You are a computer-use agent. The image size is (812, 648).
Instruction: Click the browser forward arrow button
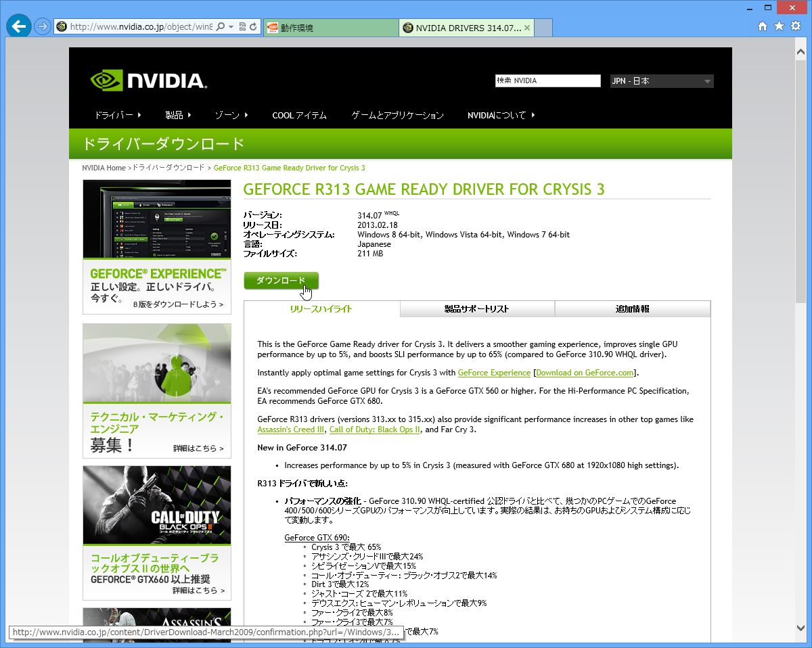point(42,27)
